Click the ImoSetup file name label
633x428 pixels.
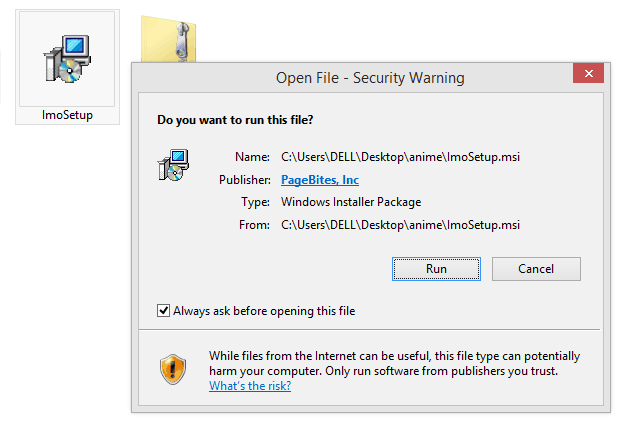[67, 115]
